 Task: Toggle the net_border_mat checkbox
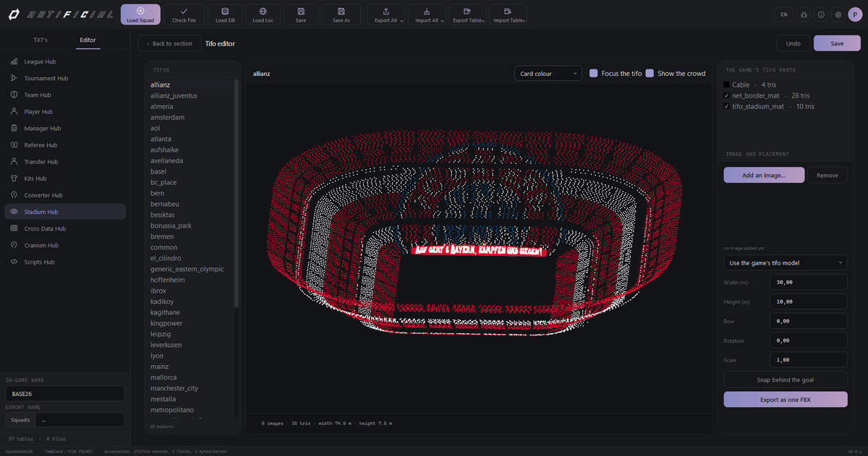pos(727,95)
